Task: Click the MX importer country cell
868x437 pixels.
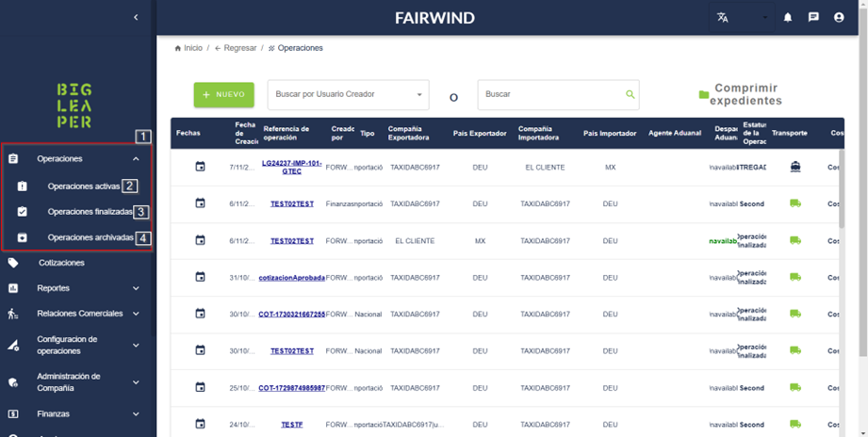Action: point(610,167)
